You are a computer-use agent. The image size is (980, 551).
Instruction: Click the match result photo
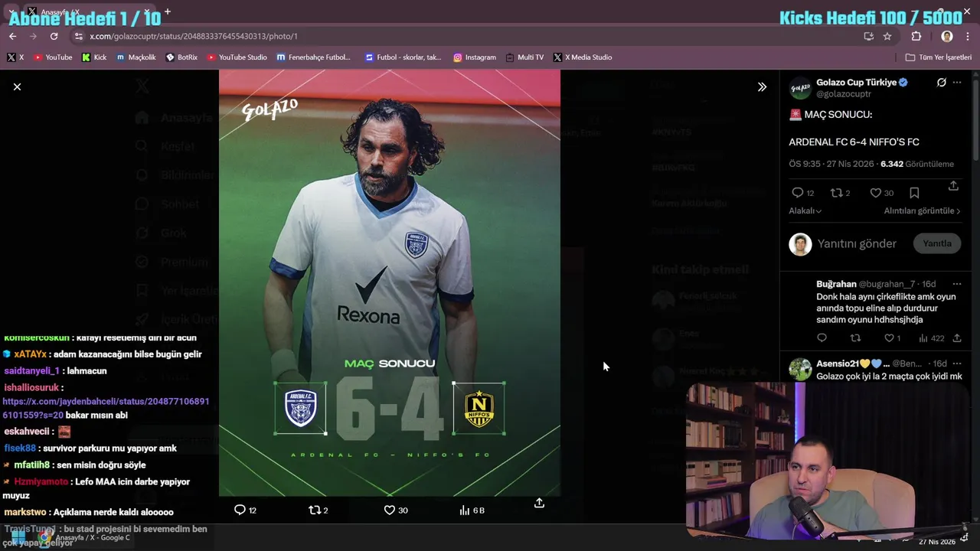pyautogui.click(x=390, y=283)
